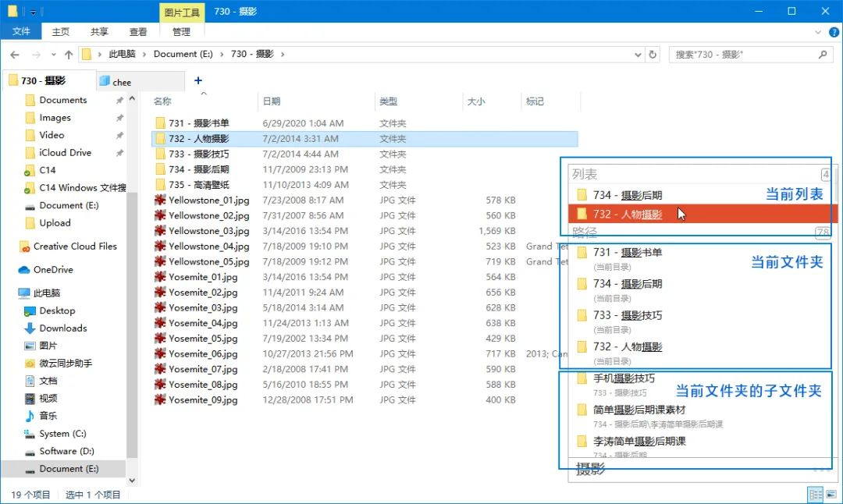Click the Creative Cloud Files icon

pos(24,247)
